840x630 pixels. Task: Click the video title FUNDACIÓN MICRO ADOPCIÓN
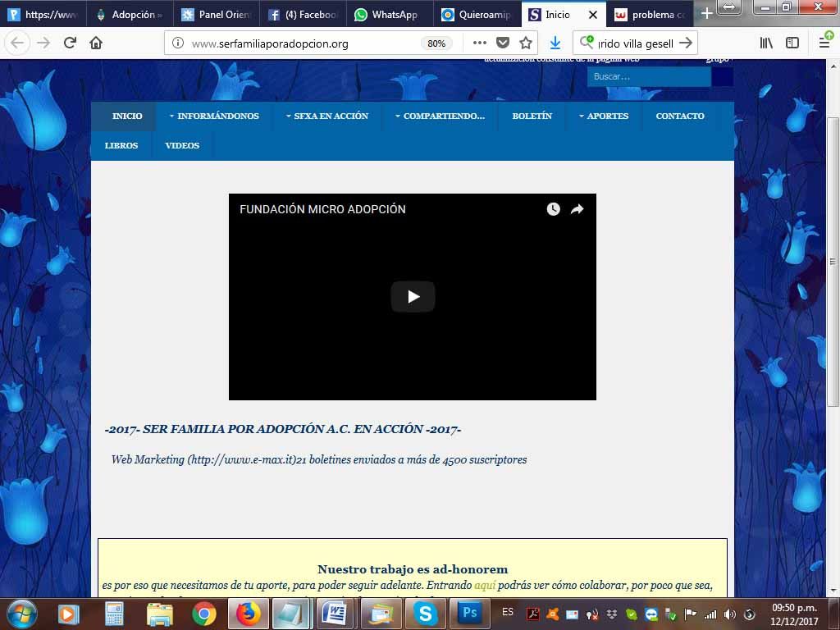coord(322,209)
